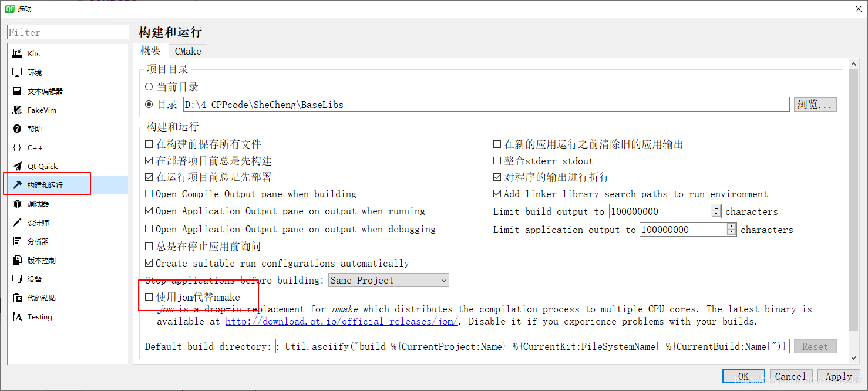This screenshot has width=868, height=391.
Task: Click the 浏览 browse button
Action: (815, 104)
